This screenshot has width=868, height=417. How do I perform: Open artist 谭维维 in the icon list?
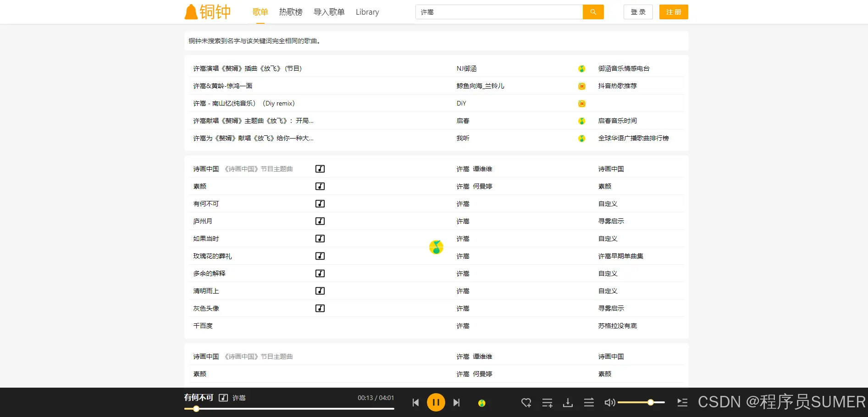coord(482,169)
